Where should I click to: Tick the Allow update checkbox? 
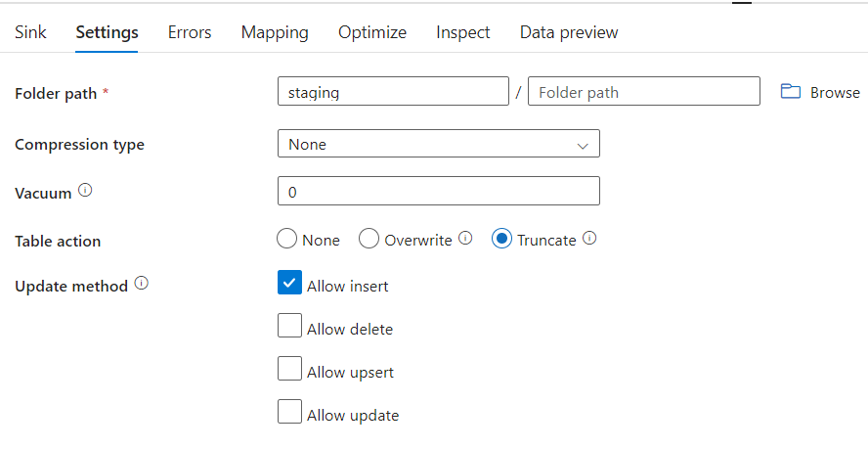click(289, 412)
